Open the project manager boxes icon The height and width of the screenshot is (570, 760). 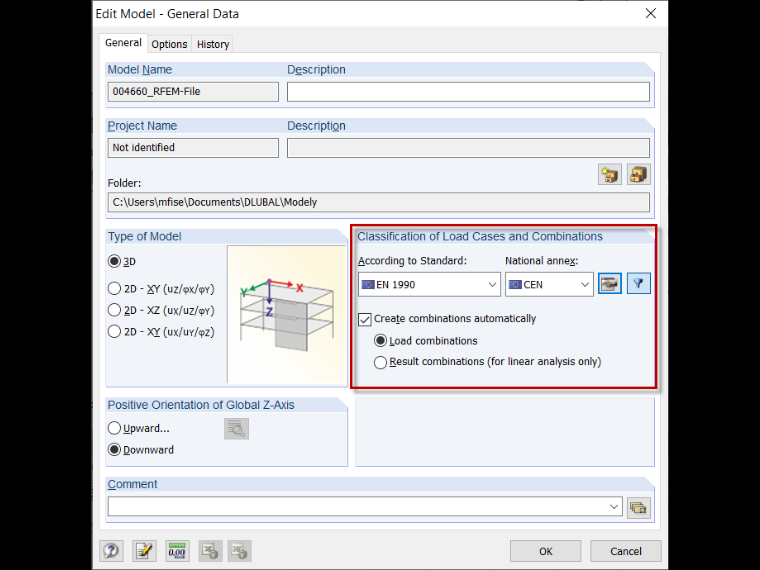point(638,174)
